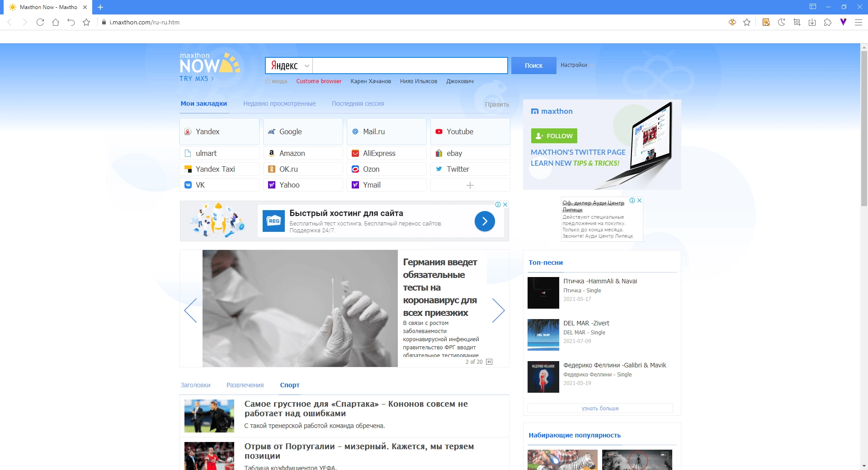Open the browser home page
Image resolution: width=868 pixels, height=470 pixels.
[x=56, y=22]
